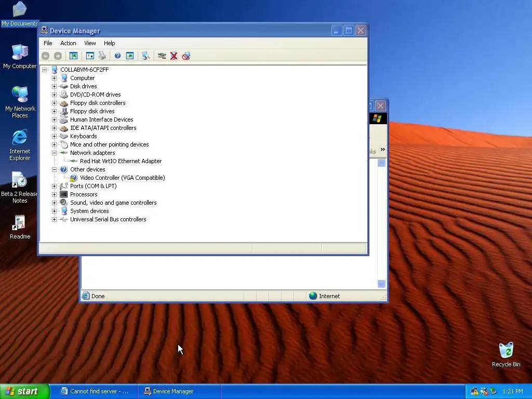Click the Other devices question mark icon

point(64,169)
